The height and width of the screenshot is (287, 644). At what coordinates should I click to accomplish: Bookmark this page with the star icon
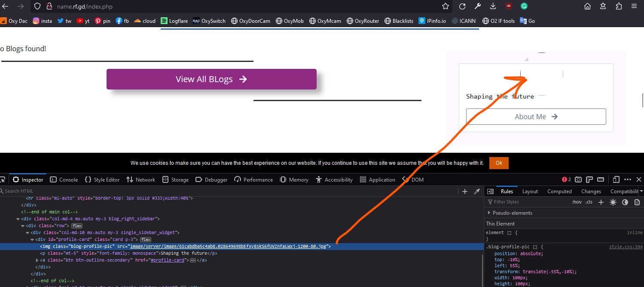point(446,6)
